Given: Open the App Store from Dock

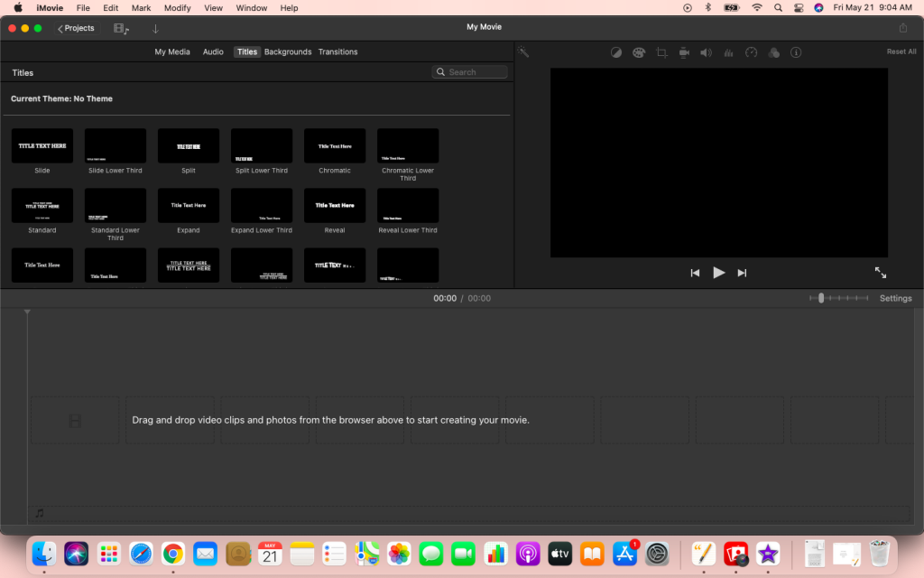Looking at the screenshot, I should coord(624,554).
